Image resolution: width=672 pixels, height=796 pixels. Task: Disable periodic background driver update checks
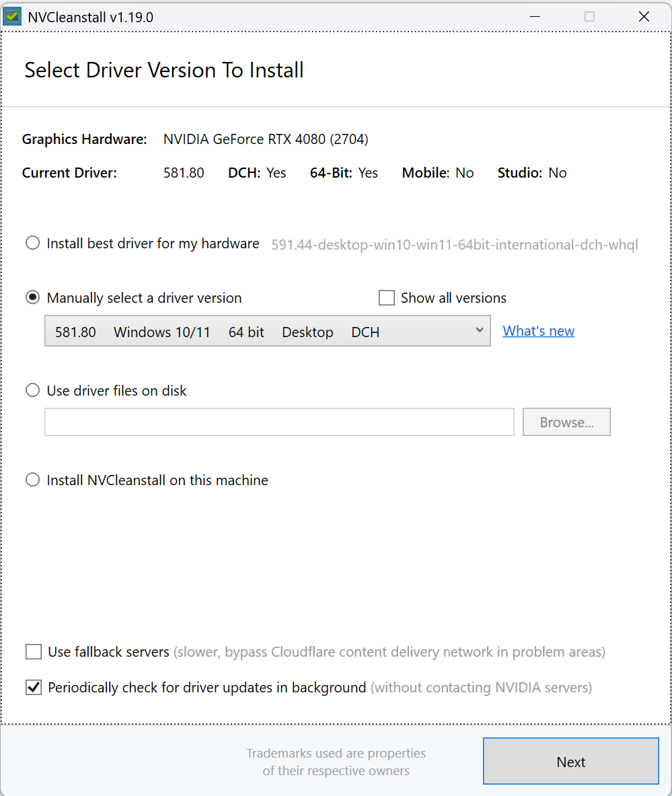click(33, 687)
